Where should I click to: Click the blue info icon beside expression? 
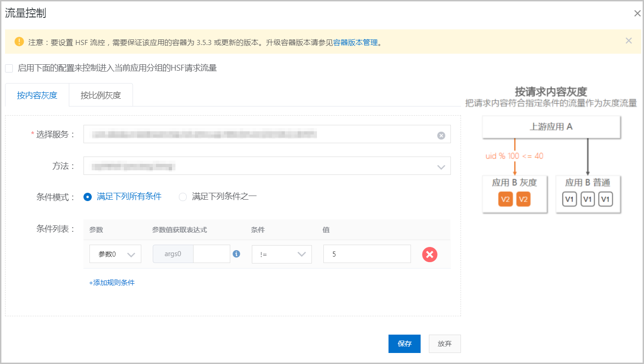(236, 254)
